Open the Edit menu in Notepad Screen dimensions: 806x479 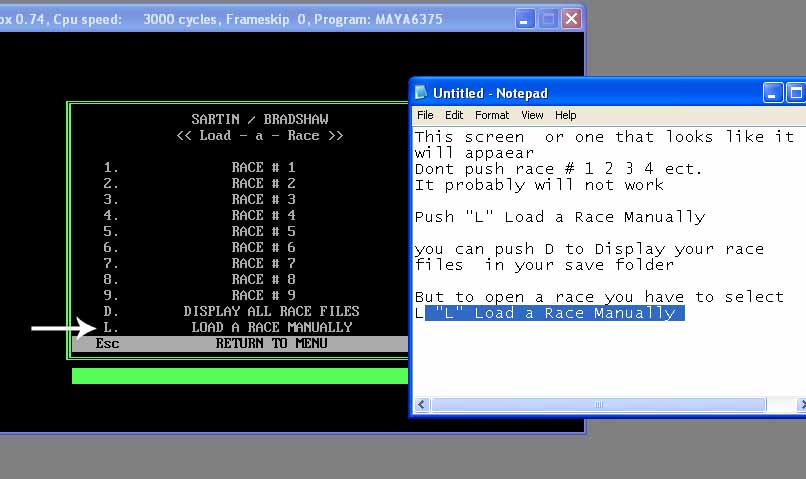454,115
